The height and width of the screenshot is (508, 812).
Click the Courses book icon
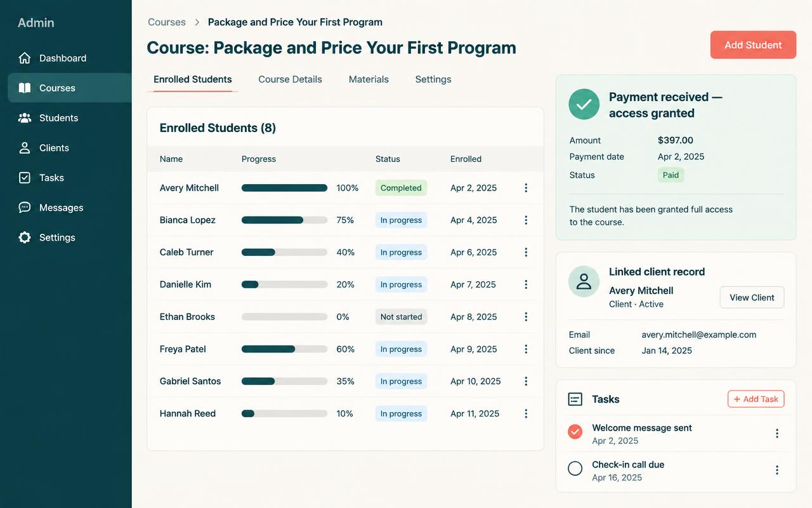[25, 88]
